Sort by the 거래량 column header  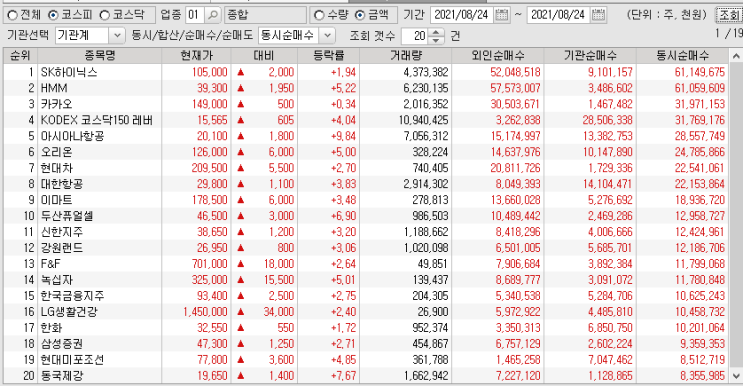coord(406,55)
